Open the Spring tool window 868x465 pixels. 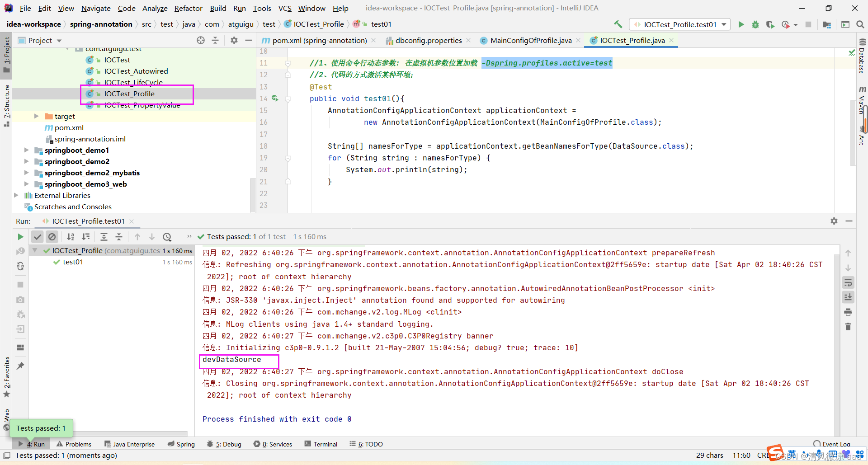[181, 444]
